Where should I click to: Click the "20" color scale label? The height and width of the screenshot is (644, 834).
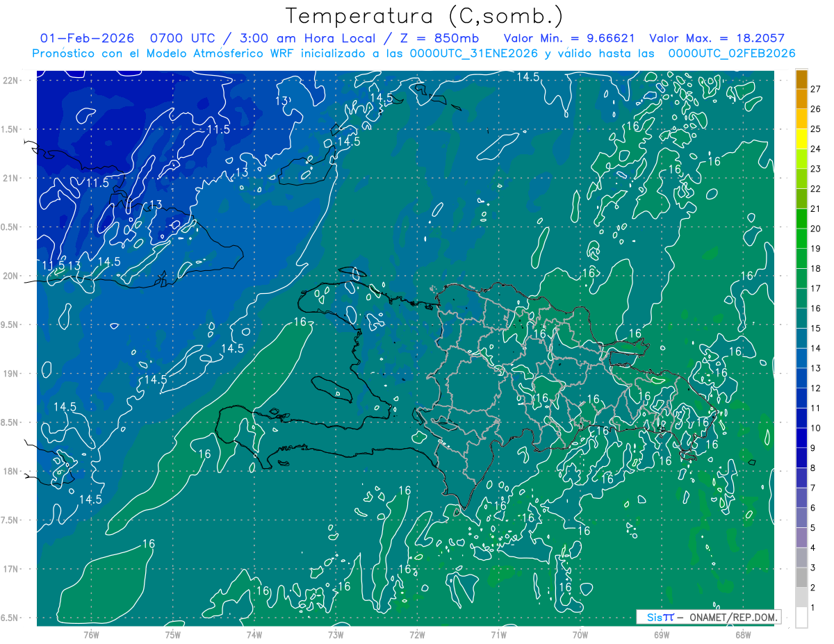pos(815,229)
